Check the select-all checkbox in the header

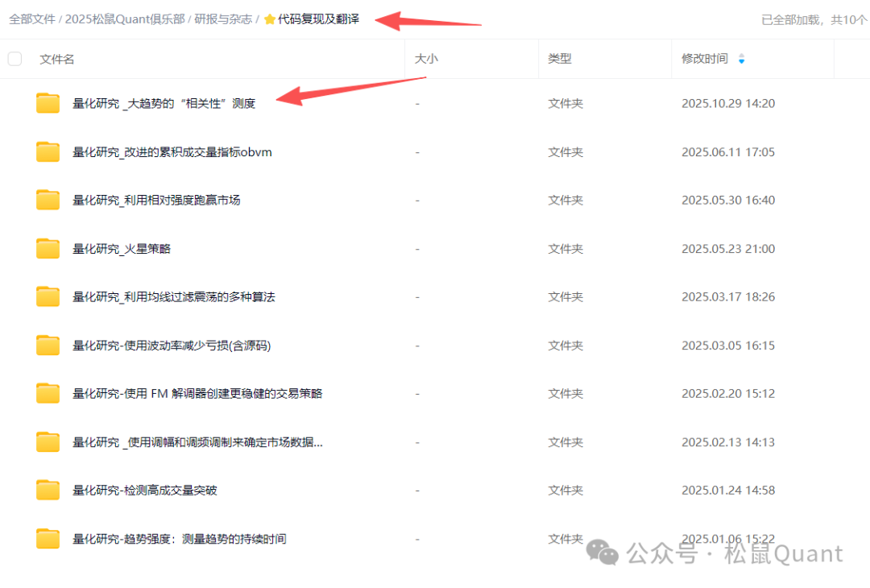(14, 58)
